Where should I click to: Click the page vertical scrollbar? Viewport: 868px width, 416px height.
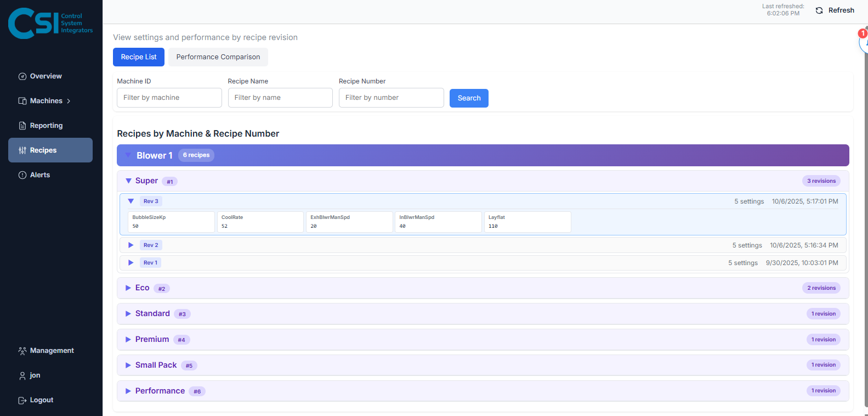click(x=866, y=220)
